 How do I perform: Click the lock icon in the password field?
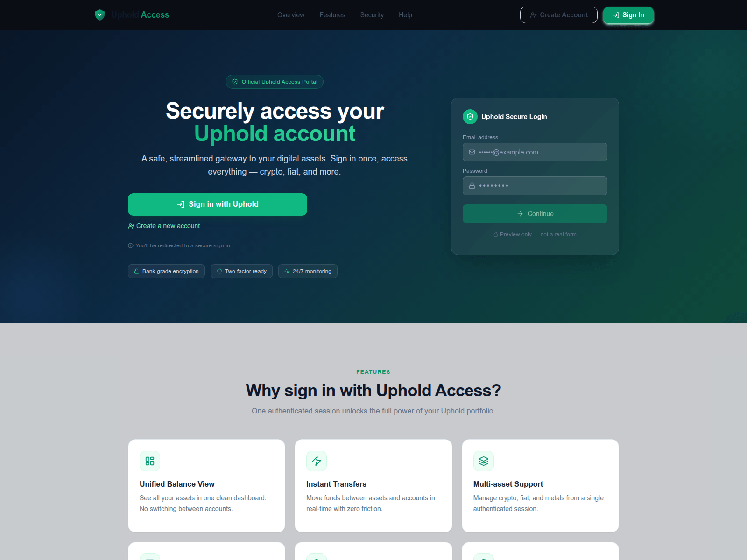[472, 186]
